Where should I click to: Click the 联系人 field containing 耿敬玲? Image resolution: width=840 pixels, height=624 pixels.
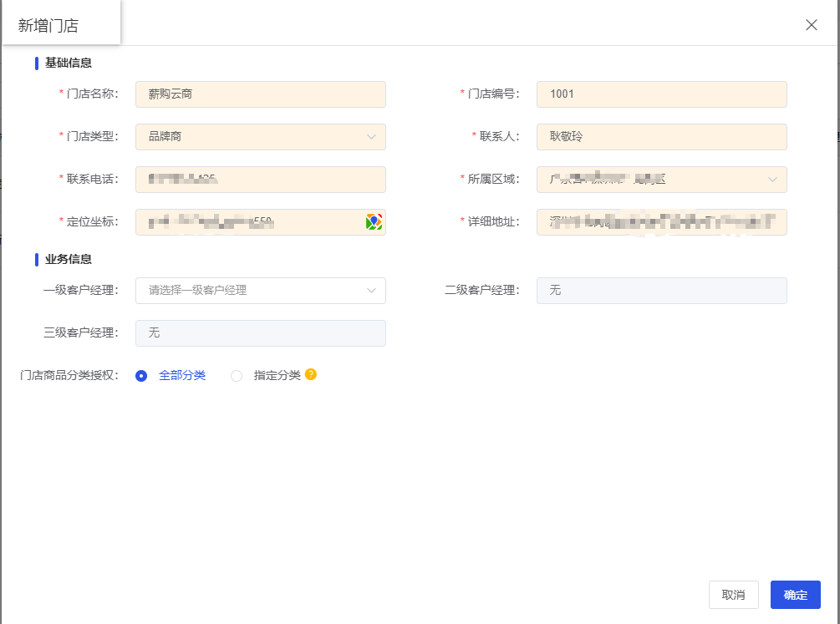coord(661,136)
